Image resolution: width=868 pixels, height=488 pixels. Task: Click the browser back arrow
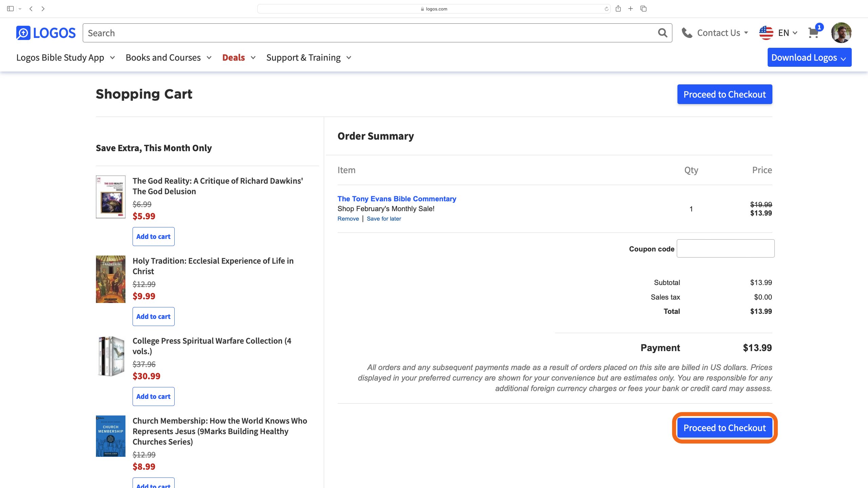click(x=31, y=9)
